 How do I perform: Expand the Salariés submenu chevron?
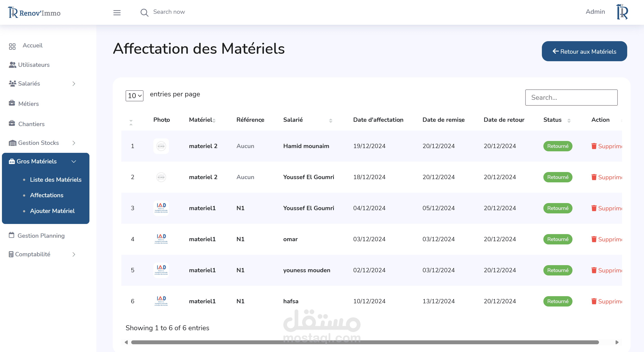tap(74, 84)
